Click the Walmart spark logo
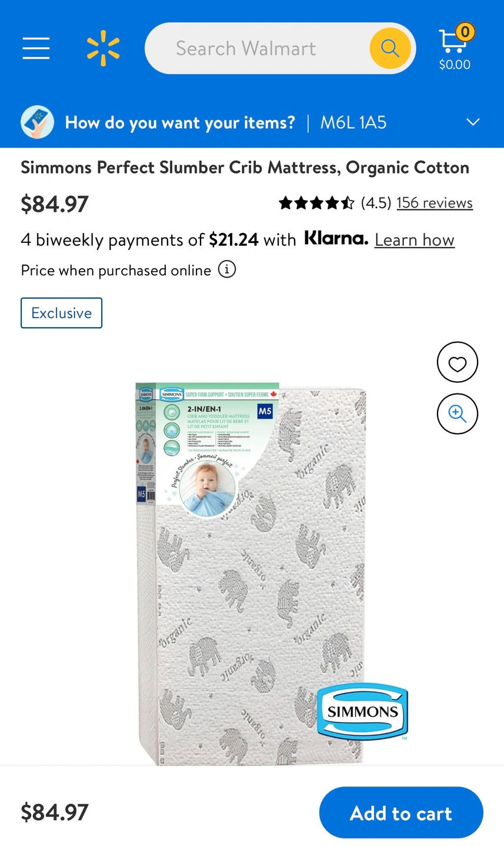This screenshot has width=504, height=847. [103, 49]
